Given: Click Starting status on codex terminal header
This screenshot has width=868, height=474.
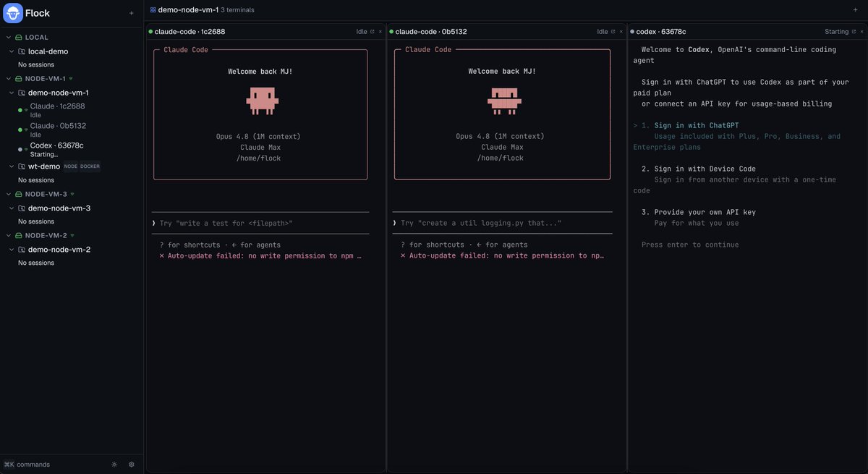Looking at the screenshot, I should 837,32.
